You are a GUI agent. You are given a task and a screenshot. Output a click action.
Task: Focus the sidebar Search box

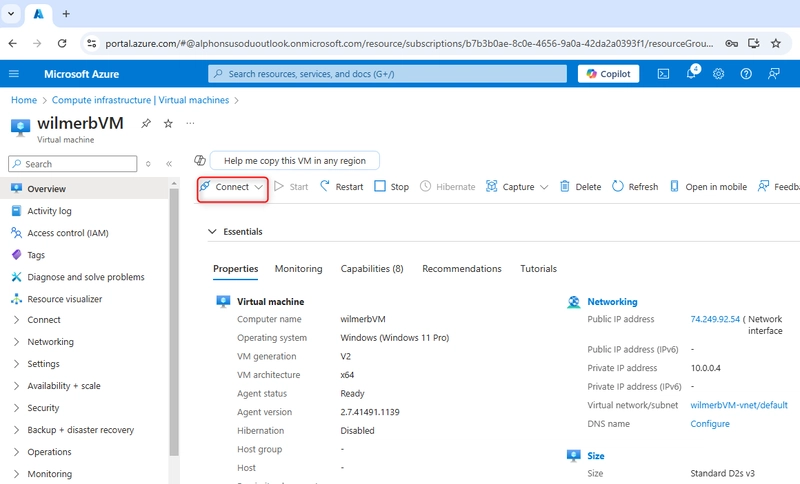[x=72, y=164]
